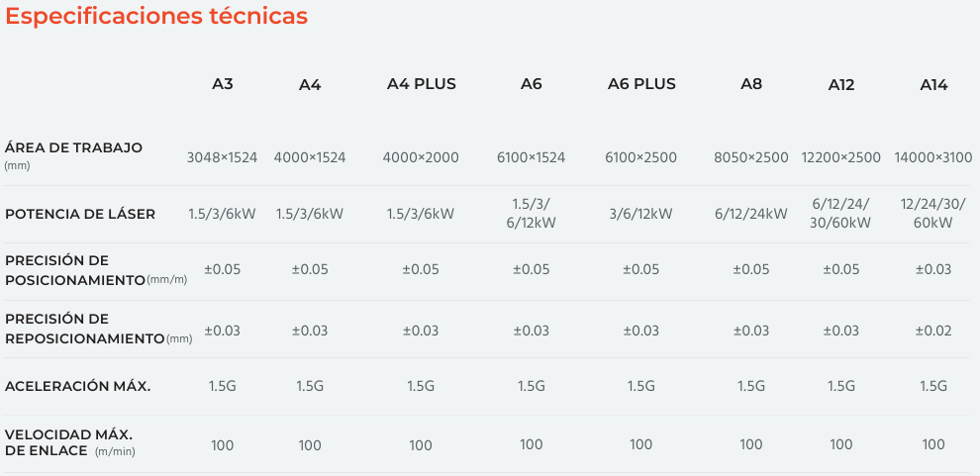Click the A12 column header
The image size is (980, 476).
pyautogui.click(x=840, y=85)
